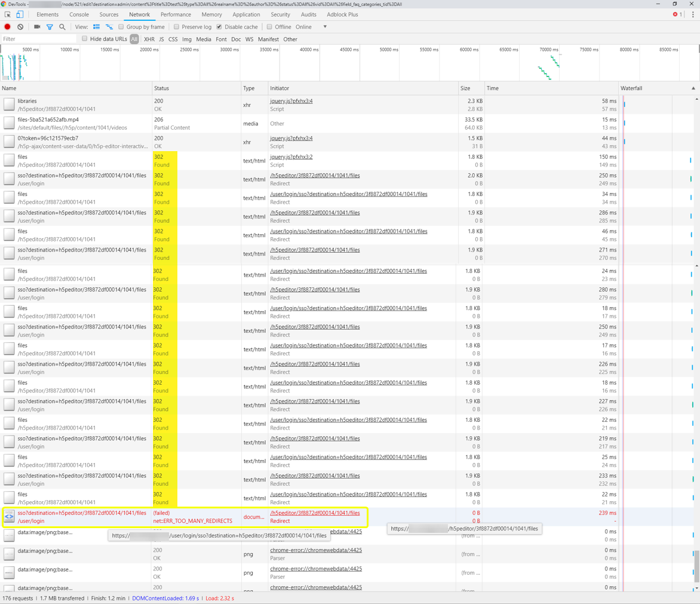Image resolution: width=700 pixels, height=604 pixels.
Task: Open the Online throttling dropdown
Action: pyautogui.click(x=311, y=27)
